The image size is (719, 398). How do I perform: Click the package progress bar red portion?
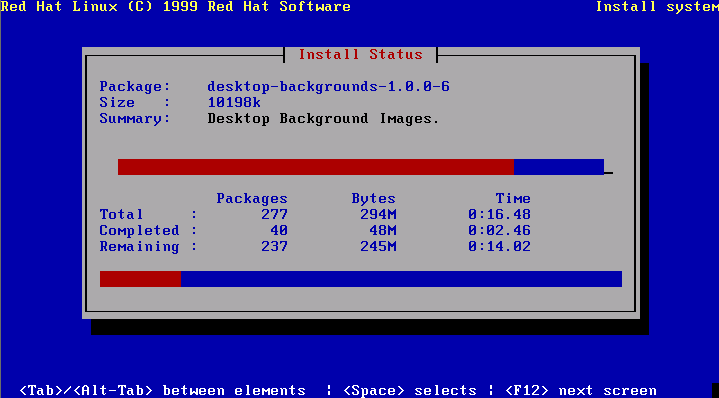click(x=315, y=167)
